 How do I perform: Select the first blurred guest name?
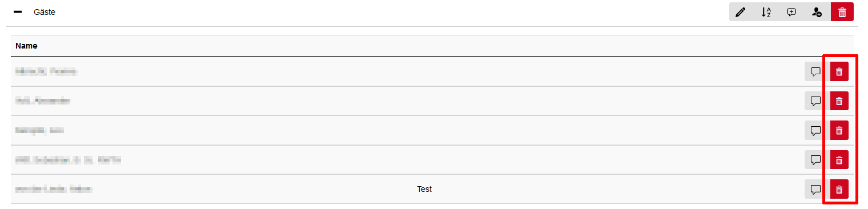[46, 71]
